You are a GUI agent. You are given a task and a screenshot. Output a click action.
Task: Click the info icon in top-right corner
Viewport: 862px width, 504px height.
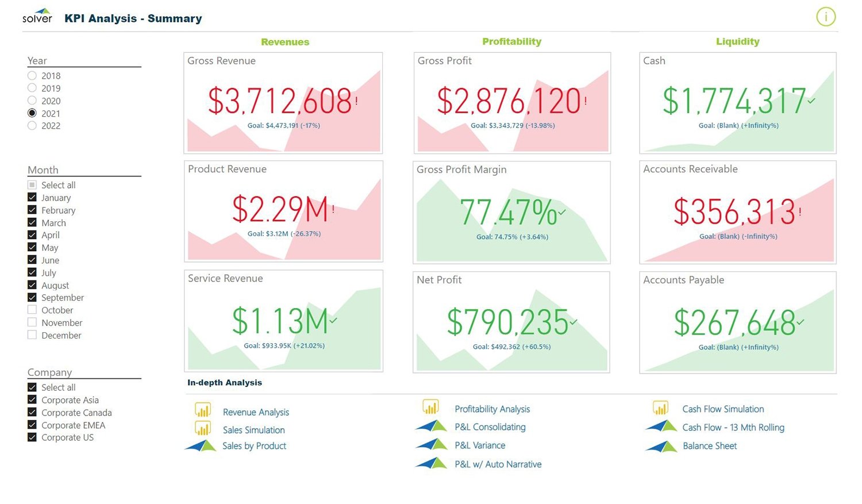[x=826, y=17]
